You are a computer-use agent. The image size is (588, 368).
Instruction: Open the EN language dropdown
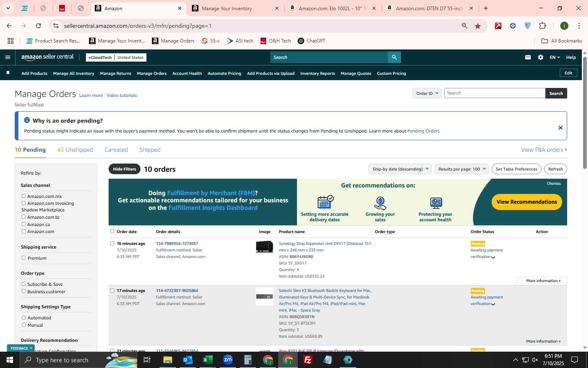[x=555, y=57]
